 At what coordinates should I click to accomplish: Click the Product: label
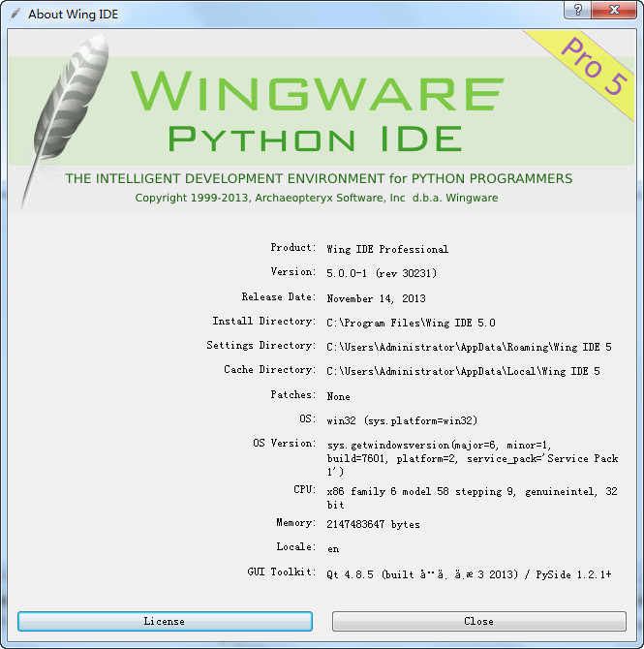click(x=293, y=248)
